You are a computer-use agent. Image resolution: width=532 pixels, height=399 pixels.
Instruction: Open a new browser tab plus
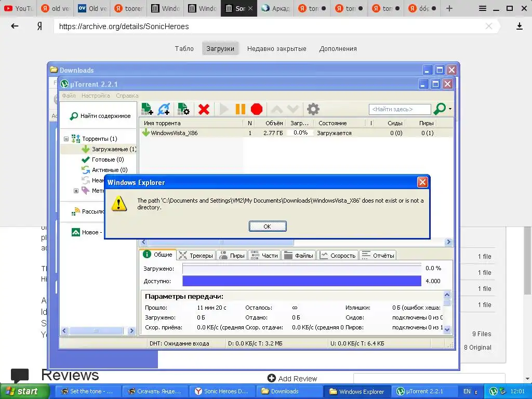(x=449, y=8)
